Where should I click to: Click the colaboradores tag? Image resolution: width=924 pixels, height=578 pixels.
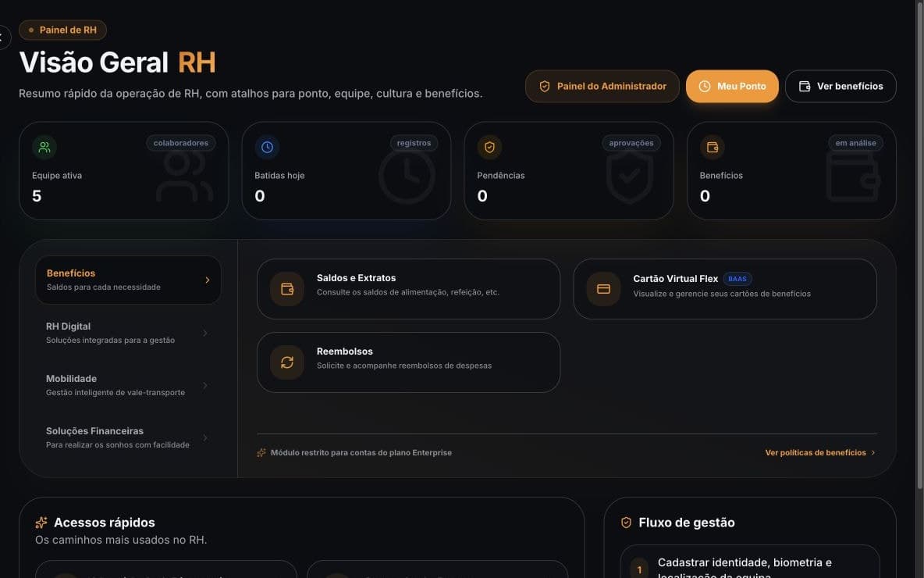click(181, 143)
